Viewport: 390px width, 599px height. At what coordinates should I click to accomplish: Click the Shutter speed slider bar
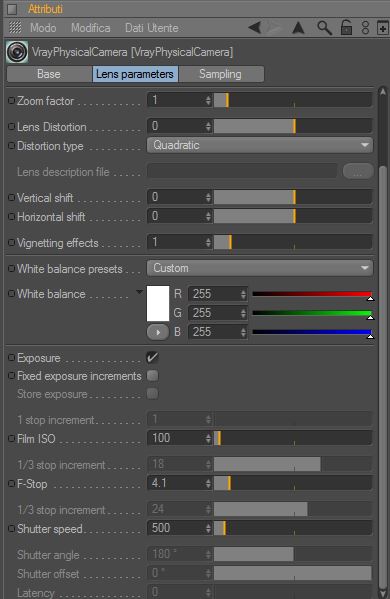point(293,528)
